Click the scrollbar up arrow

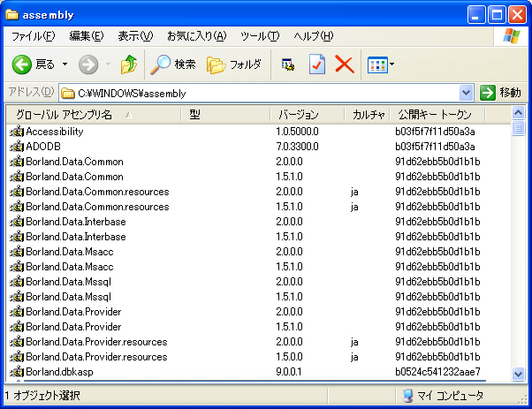pyautogui.click(x=518, y=113)
